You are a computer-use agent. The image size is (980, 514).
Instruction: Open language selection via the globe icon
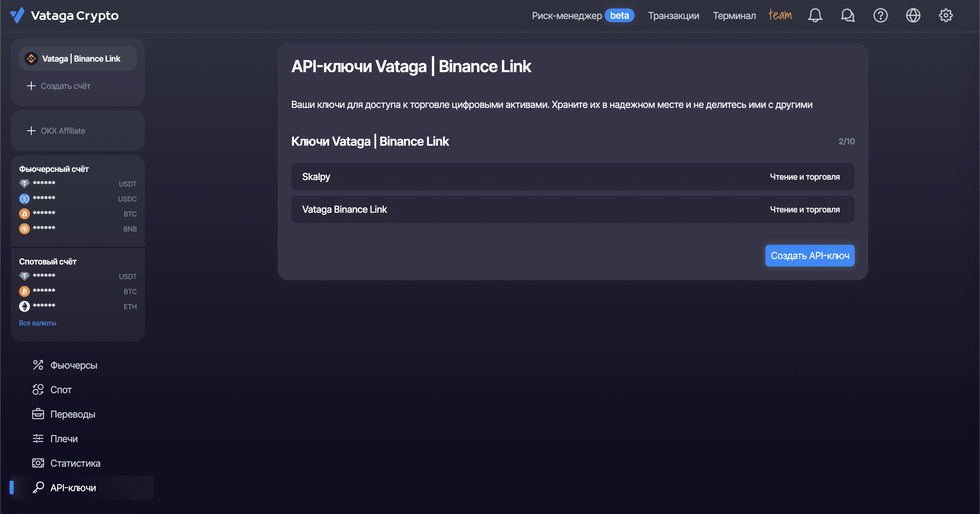point(913,16)
